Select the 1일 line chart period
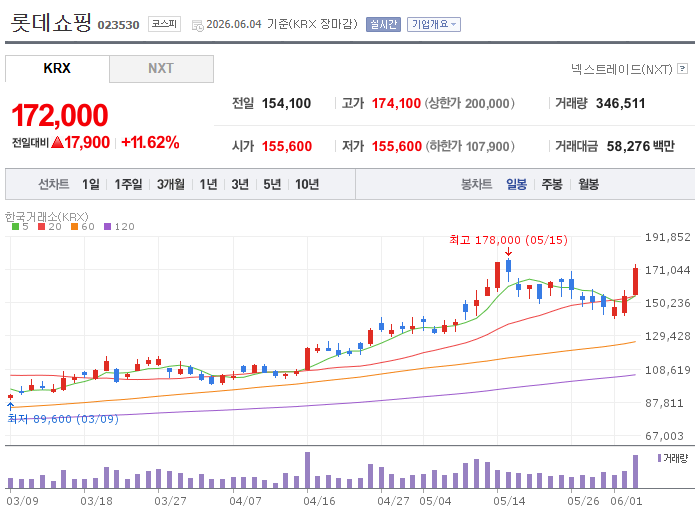Viewport: 695px width, 512px height. pos(91,184)
